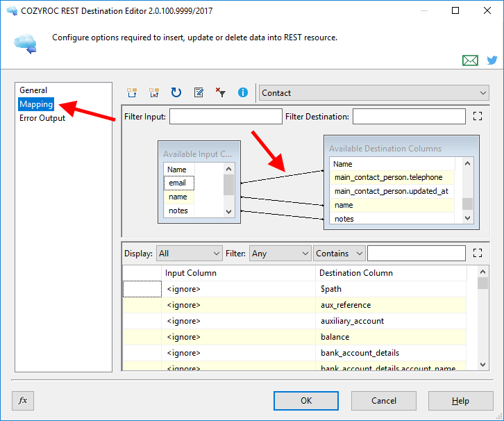Click the Twitter bird icon

coord(492,60)
